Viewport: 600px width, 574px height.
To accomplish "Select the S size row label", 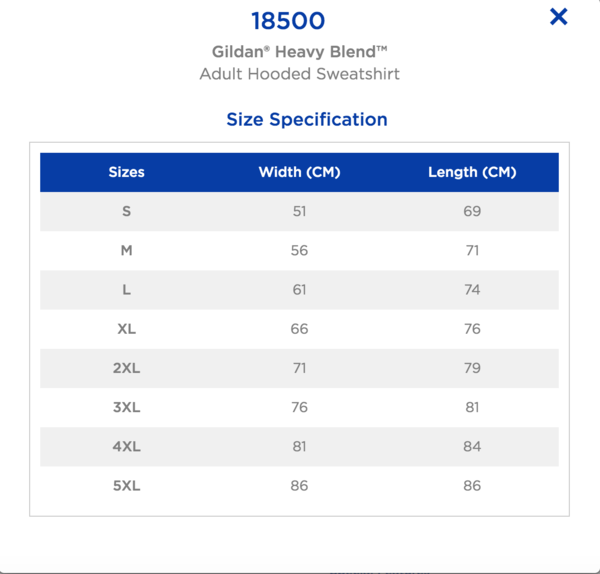I will point(126,211).
